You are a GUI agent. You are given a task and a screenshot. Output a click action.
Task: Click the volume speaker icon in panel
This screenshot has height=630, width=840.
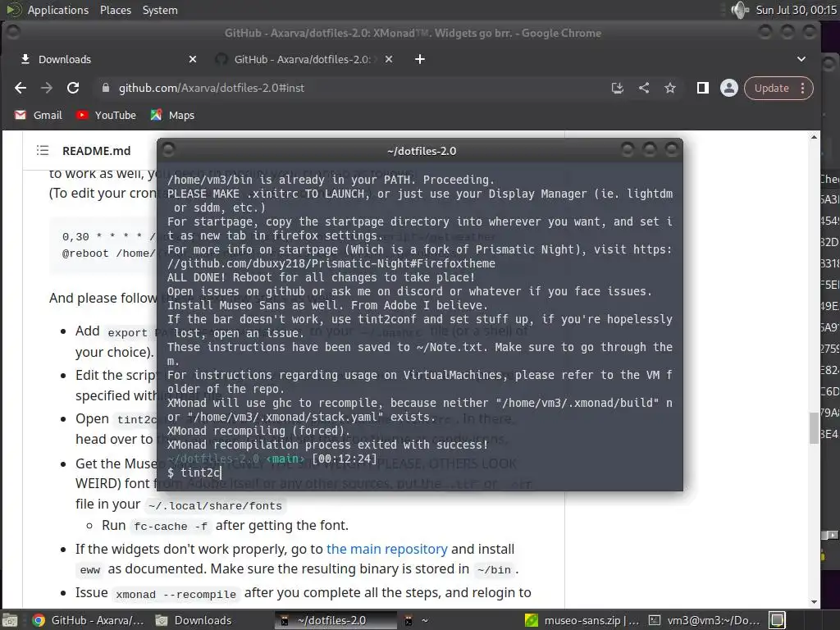coord(740,10)
